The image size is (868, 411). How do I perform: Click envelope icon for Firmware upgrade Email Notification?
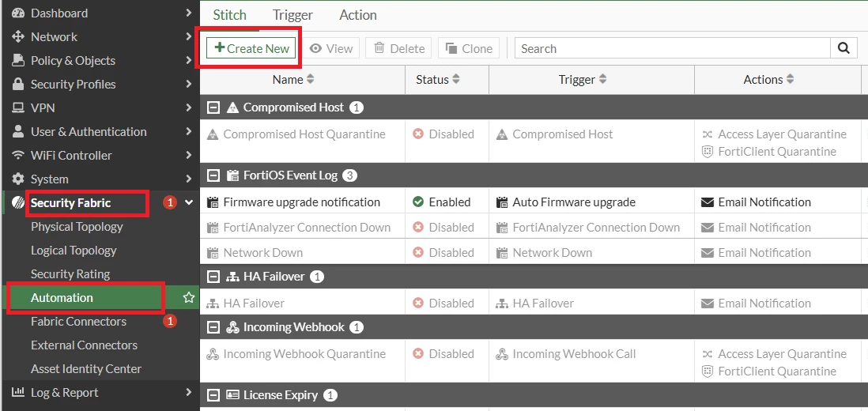707,202
